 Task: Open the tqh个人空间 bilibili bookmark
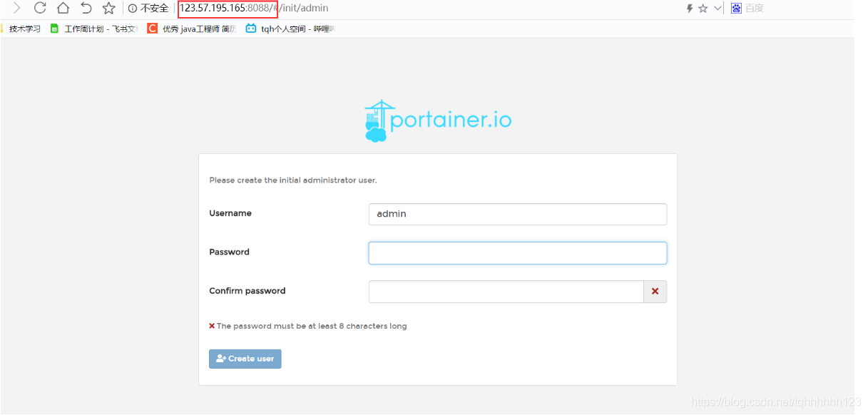[x=290, y=29]
